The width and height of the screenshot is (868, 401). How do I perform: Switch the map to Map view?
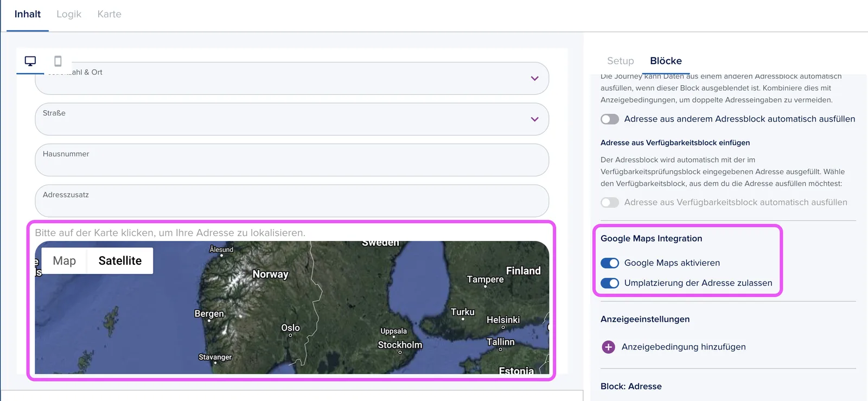coord(65,261)
